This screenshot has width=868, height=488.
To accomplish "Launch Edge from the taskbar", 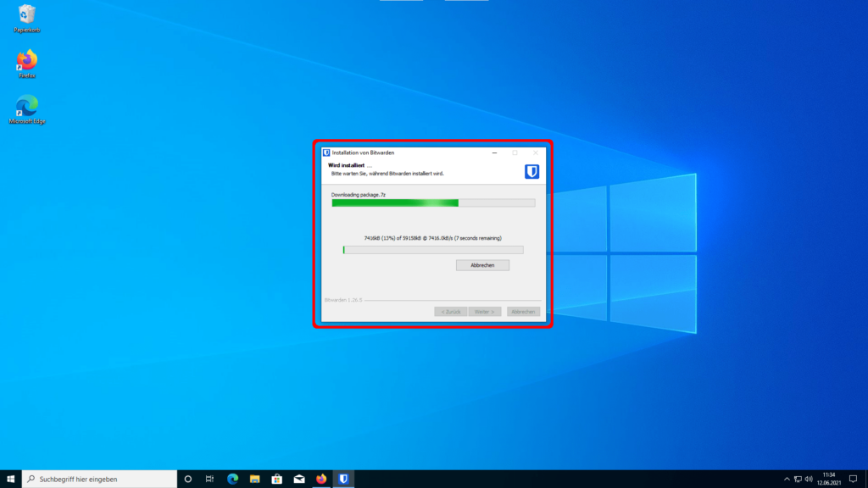I will click(232, 480).
